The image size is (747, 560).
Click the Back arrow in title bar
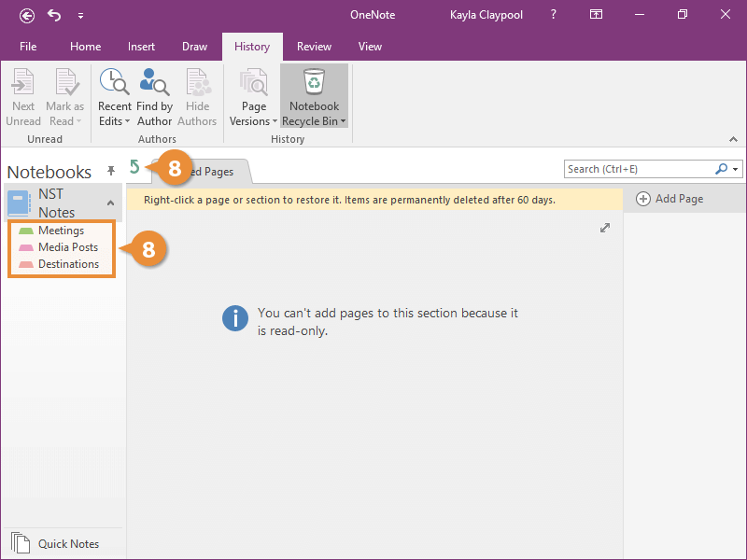tap(27, 16)
